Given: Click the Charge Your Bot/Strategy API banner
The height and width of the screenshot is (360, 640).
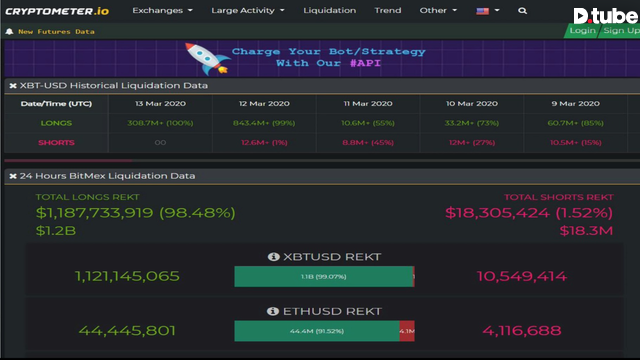Looking at the screenshot, I should [x=322, y=58].
